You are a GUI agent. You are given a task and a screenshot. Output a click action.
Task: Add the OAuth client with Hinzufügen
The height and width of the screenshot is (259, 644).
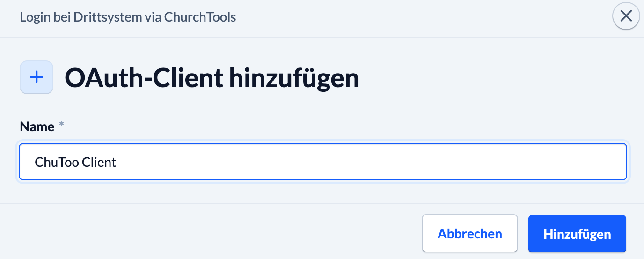577,234
